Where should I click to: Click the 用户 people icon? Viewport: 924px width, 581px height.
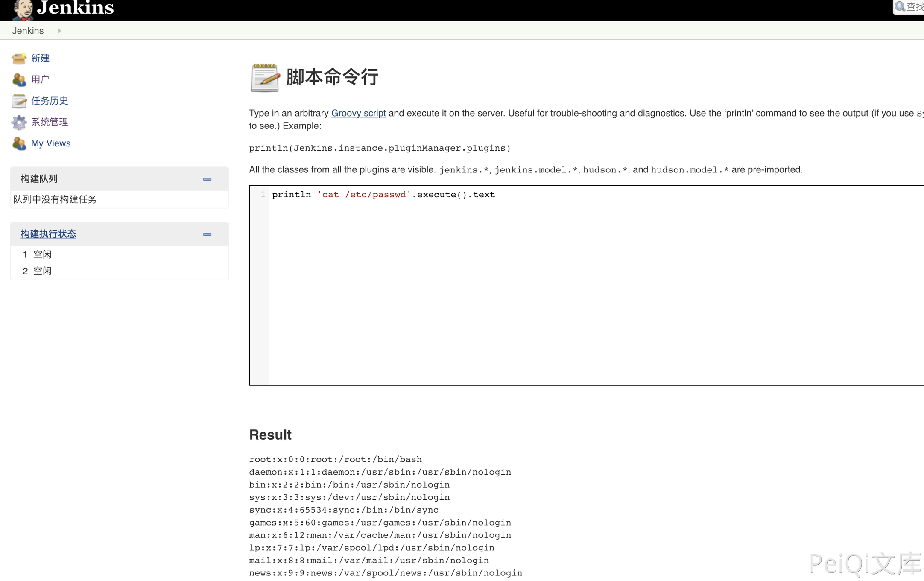(19, 80)
